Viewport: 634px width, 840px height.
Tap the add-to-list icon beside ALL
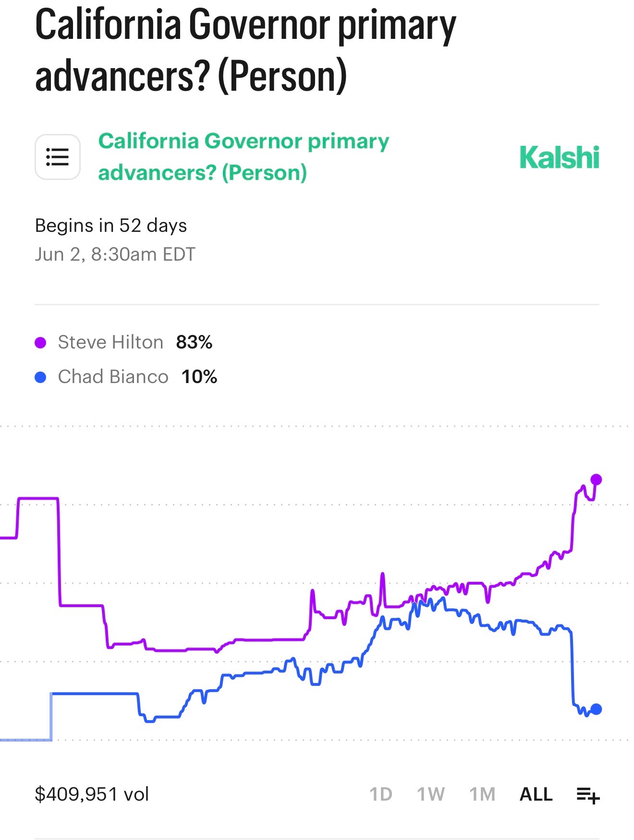point(588,795)
